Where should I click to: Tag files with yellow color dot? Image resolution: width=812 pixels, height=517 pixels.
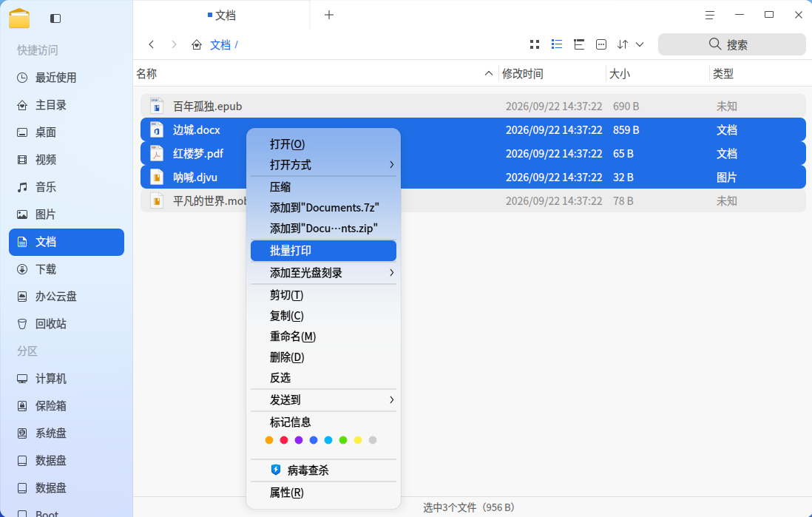358,440
